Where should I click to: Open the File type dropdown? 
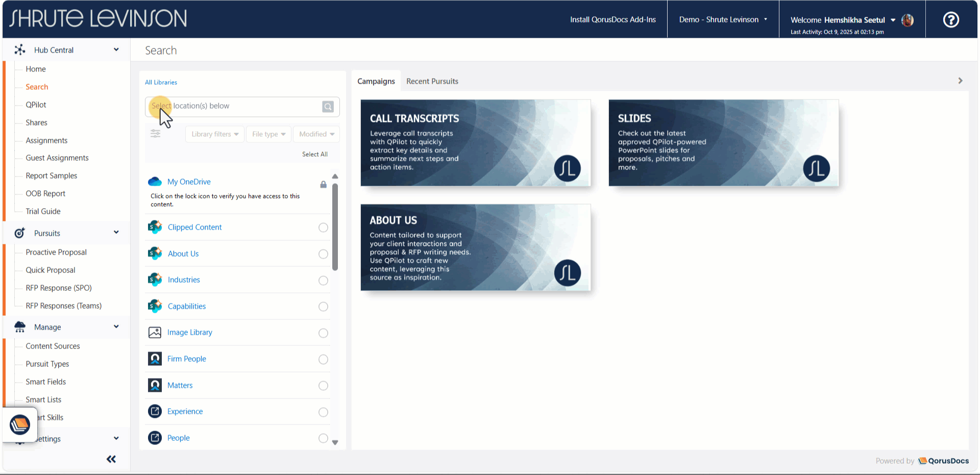point(268,134)
